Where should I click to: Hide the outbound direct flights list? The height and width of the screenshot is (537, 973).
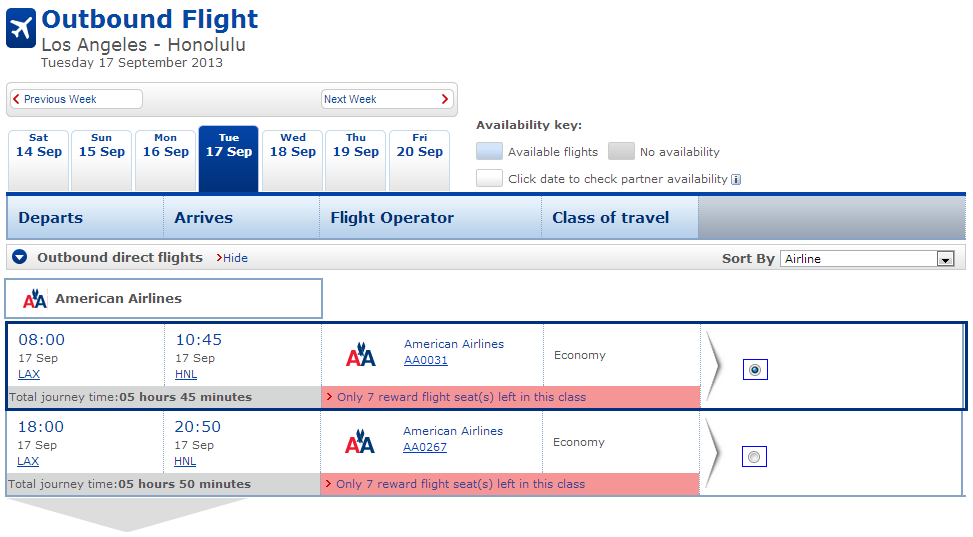point(232,258)
